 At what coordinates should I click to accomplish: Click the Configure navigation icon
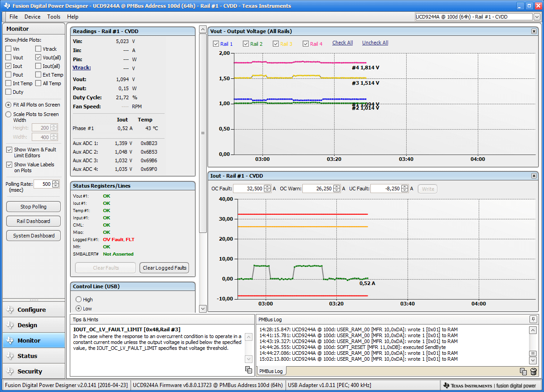click(x=10, y=310)
